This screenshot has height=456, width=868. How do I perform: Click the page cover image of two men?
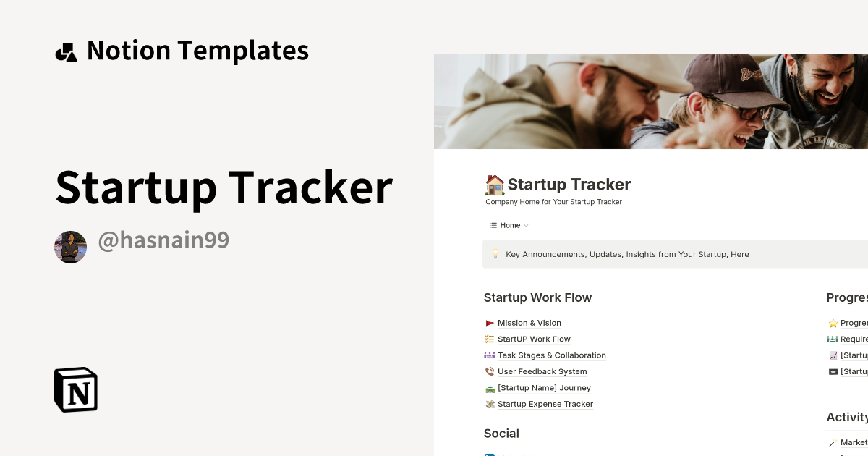(651, 101)
